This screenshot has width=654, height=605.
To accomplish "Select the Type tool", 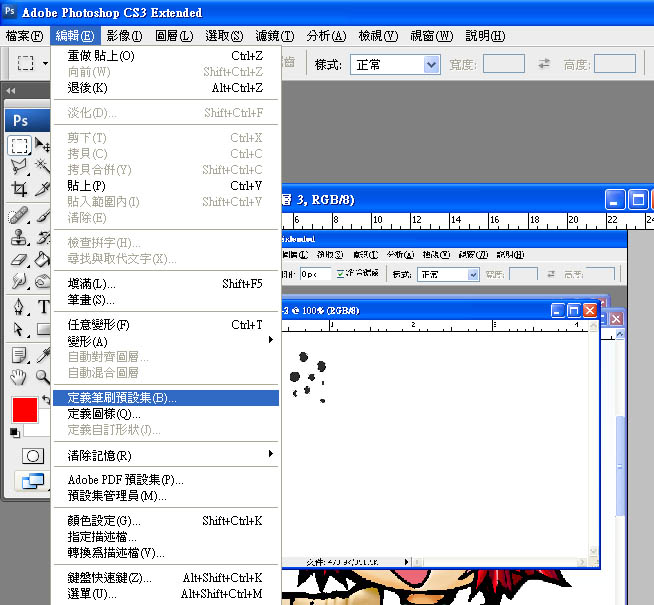I will (x=43, y=307).
